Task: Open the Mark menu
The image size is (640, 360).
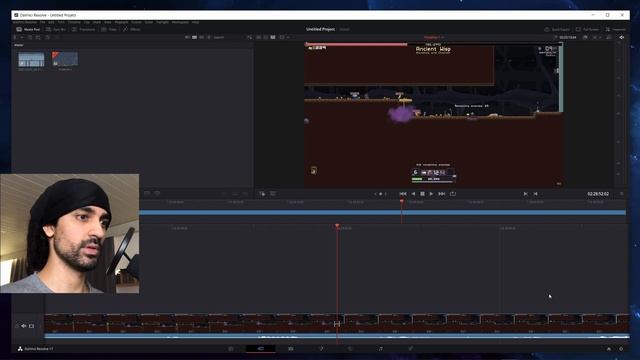Action: tap(96, 22)
